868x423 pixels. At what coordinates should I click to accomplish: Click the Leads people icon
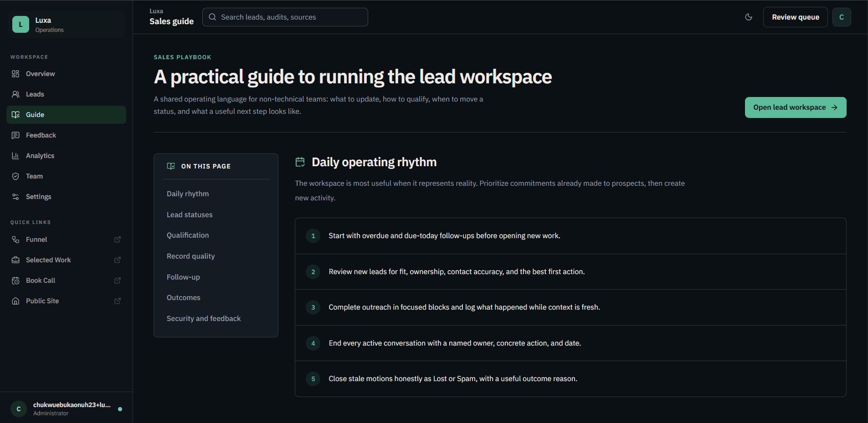[x=15, y=94]
